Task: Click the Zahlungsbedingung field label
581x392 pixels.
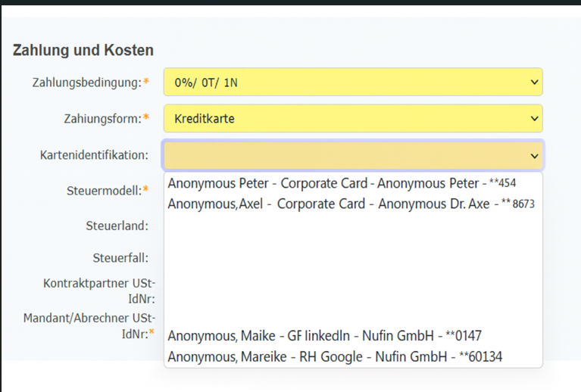Action: (86, 82)
